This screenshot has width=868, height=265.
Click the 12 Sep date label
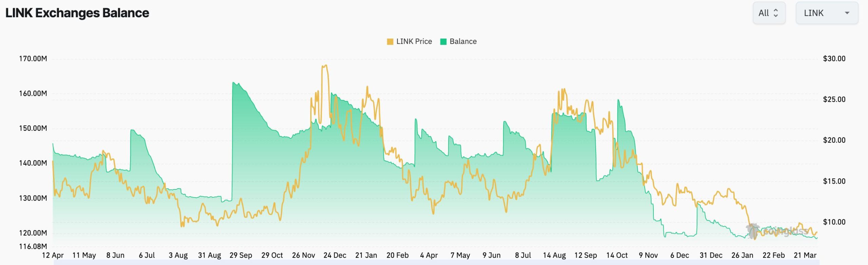[x=586, y=255]
